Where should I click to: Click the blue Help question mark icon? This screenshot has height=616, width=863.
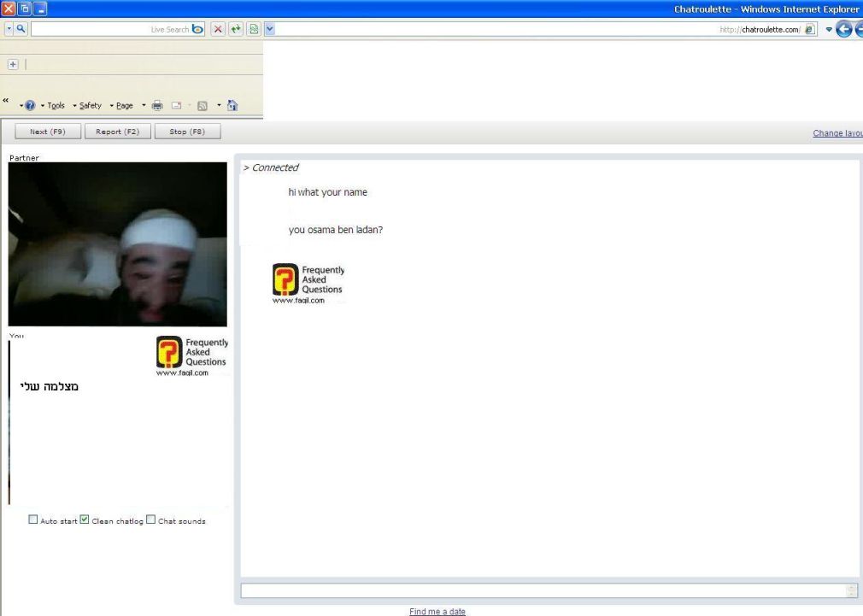tap(30, 106)
